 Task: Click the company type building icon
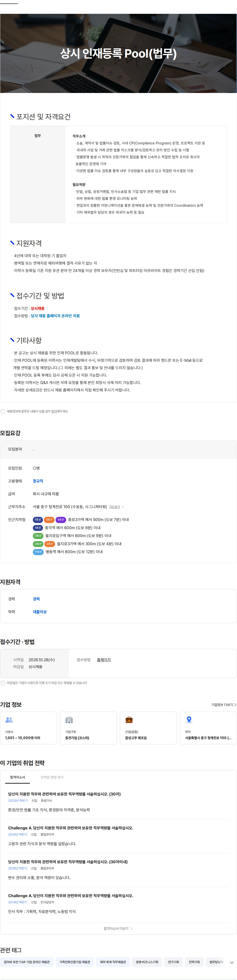click(x=69, y=720)
